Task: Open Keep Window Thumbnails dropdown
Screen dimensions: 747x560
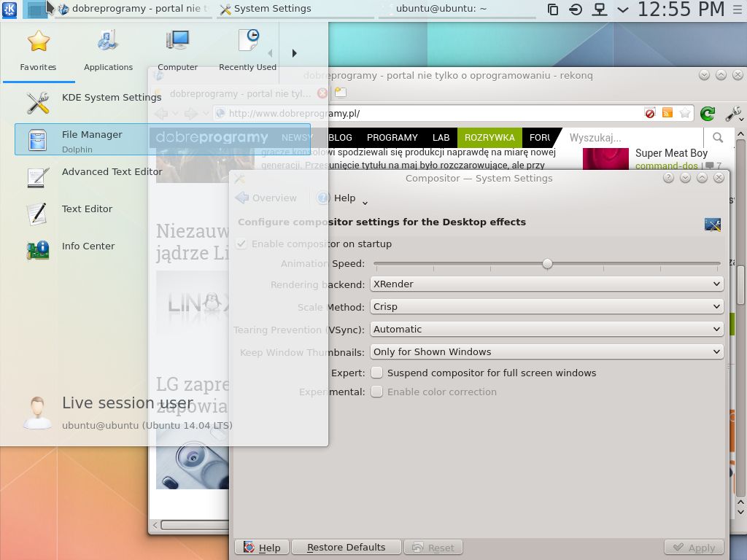Action: pyautogui.click(x=546, y=352)
